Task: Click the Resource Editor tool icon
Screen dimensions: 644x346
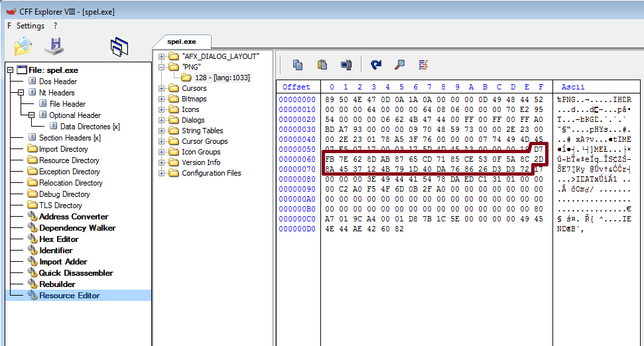Action: coord(32,296)
